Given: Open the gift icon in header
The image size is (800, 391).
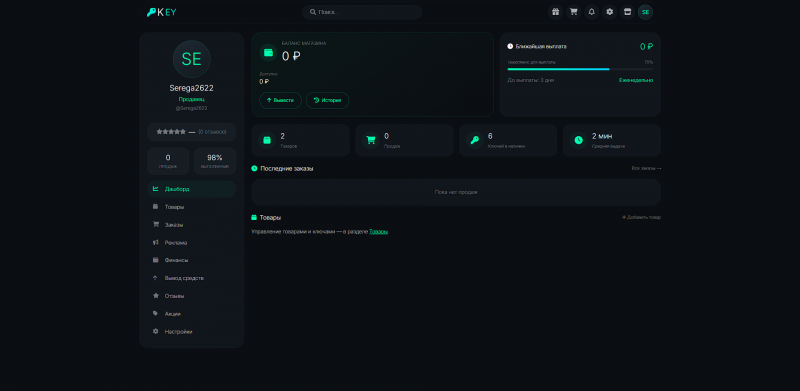Looking at the screenshot, I should (x=555, y=12).
